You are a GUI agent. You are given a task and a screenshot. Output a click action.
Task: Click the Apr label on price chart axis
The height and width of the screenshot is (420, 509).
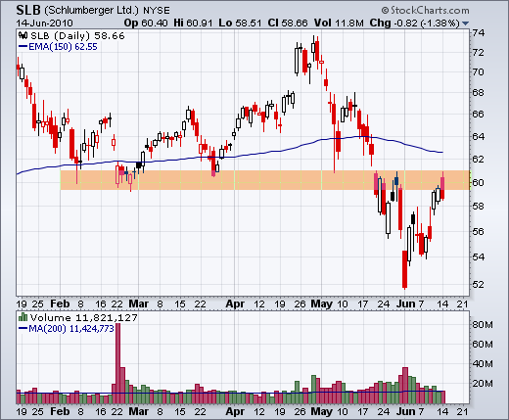(x=235, y=303)
